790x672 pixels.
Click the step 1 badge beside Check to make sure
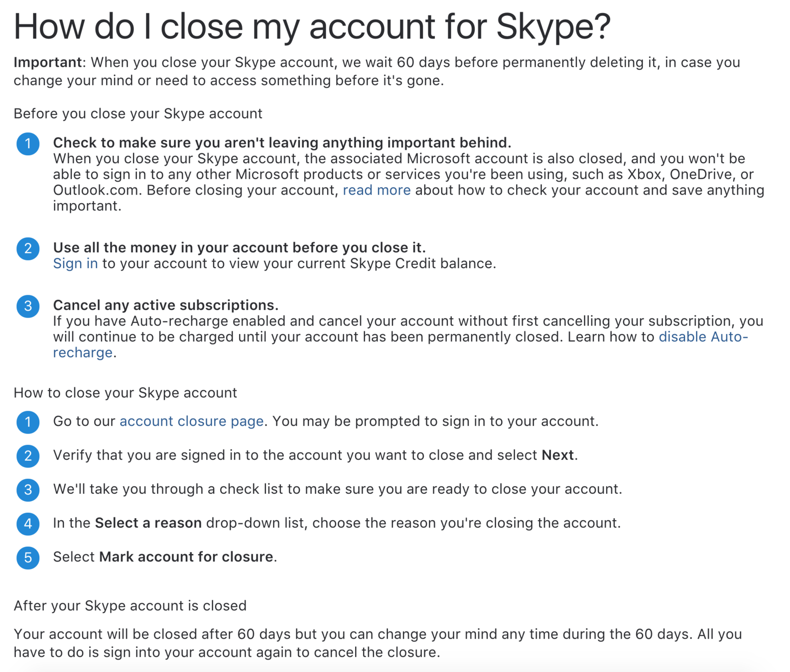coord(28,144)
